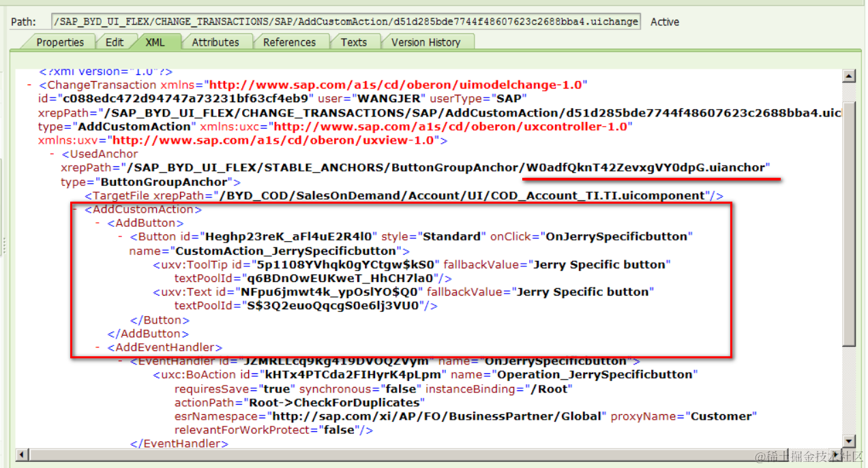Screen dimensions: 868x468
Task: Click the closing </EventHandler> tag
Action: tap(179, 443)
